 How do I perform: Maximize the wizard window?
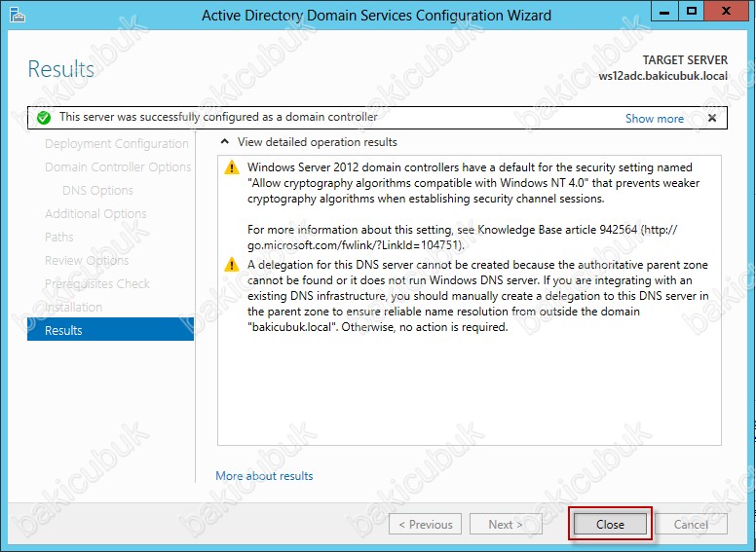tap(692, 12)
